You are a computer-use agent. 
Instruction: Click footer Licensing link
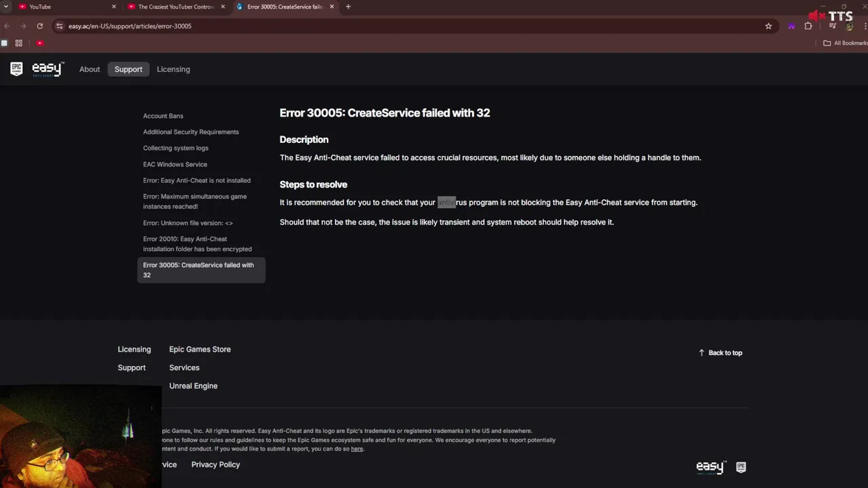[x=134, y=349]
